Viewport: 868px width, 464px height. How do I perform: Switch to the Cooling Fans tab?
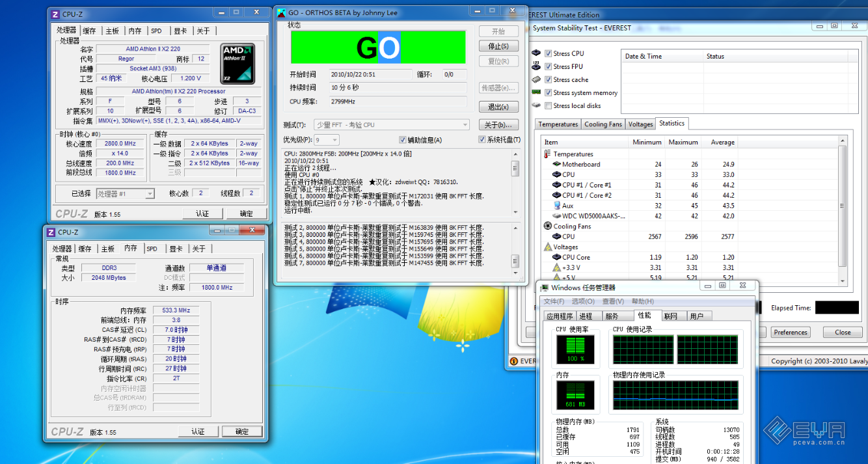pyautogui.click(x=603, y=124)
